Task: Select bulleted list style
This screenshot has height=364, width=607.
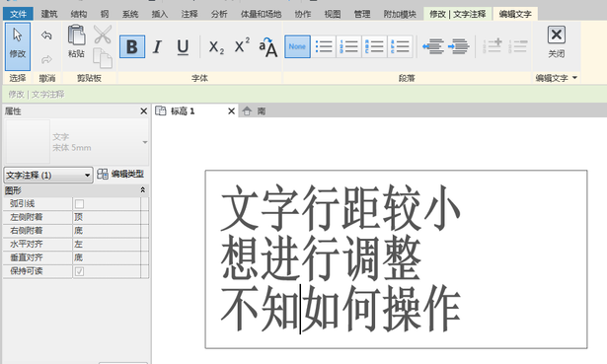Action: (324, 46)
